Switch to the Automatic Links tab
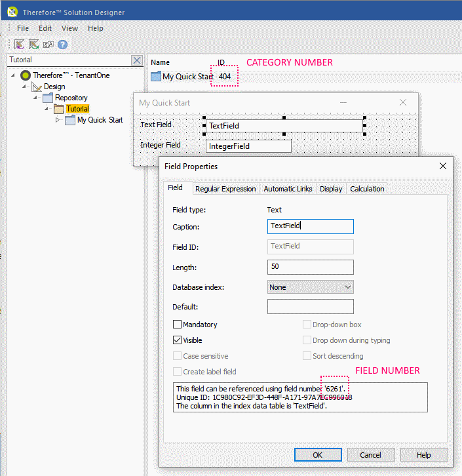The image size is (462, 476). point(288,189)
